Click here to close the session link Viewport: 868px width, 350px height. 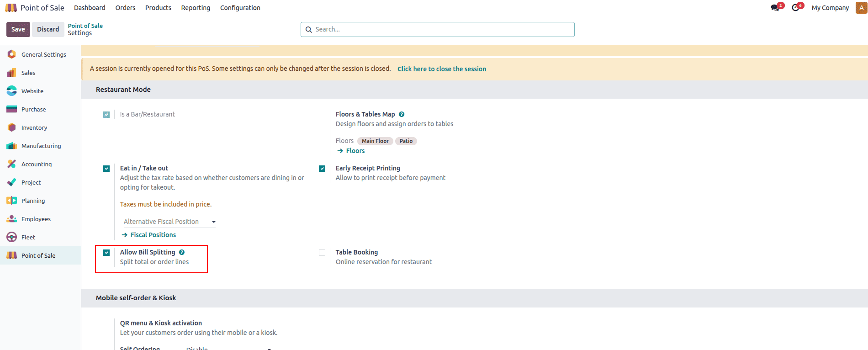[x=441, y=69]
